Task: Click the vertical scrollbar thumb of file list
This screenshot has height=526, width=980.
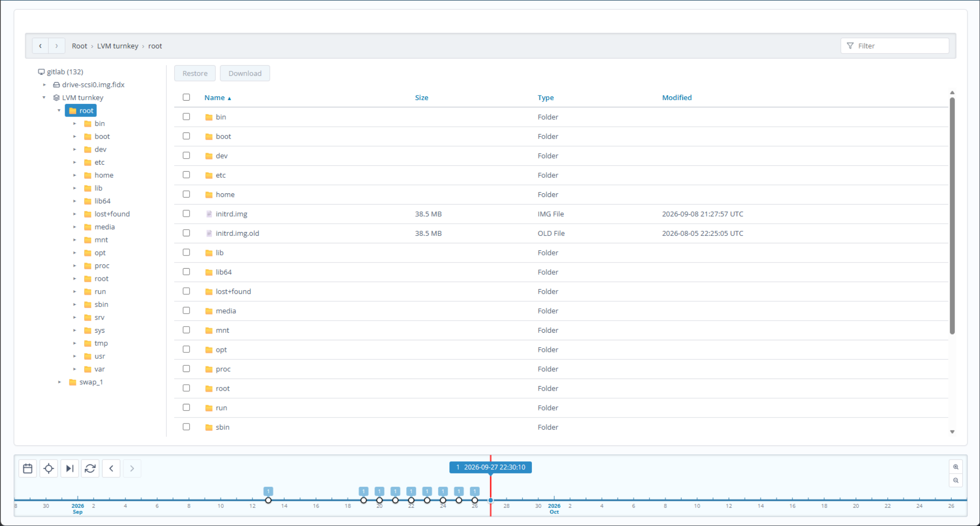Action: pyautogui.click(x=952, y=215)
